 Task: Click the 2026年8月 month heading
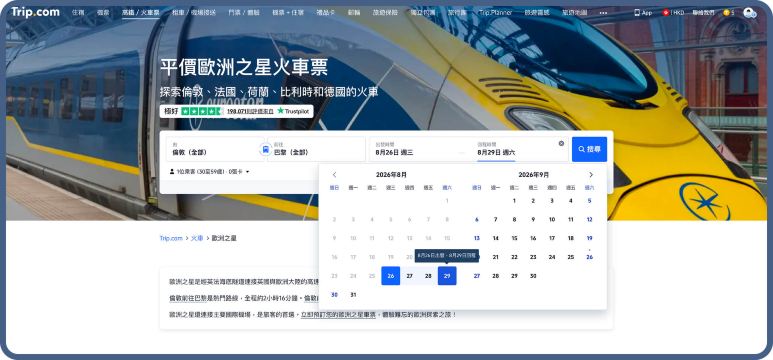coord(391,175)
